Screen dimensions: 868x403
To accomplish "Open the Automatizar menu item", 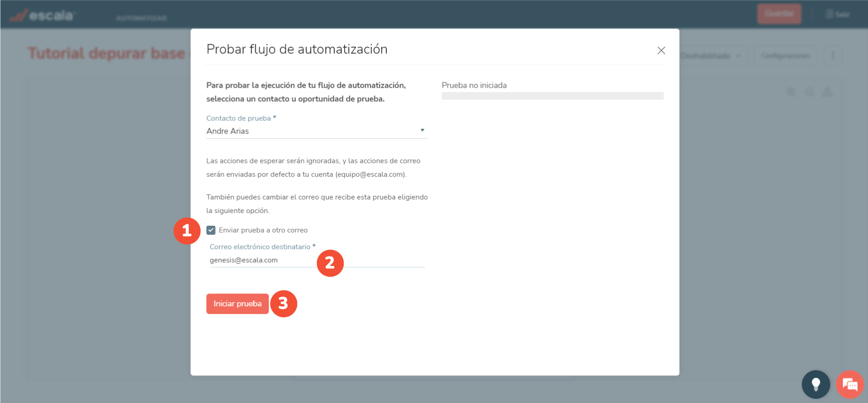I will pyautogui.click(x=142, y=18).
